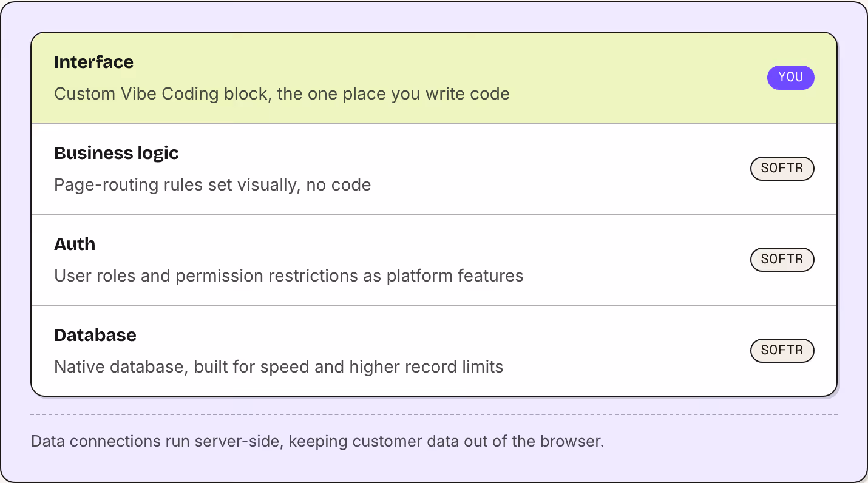This screenshot has height=483, width=868.
Task: Click the SOFTR badge in Auth row
Action: [782, 260]
